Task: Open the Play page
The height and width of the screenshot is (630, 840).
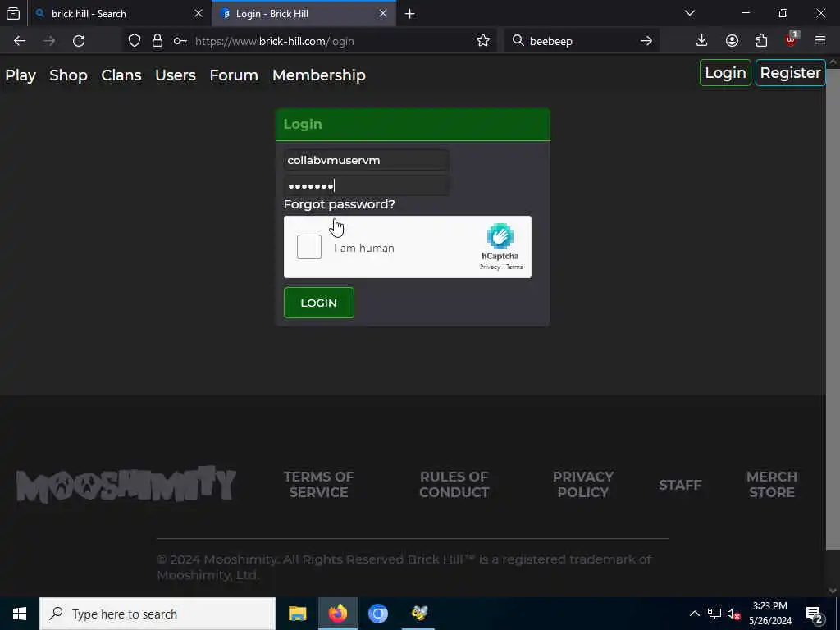Action: (x=21, y=75)
